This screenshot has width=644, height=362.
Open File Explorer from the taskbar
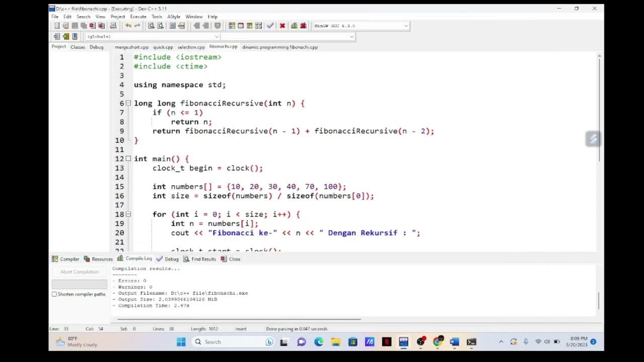336,342
